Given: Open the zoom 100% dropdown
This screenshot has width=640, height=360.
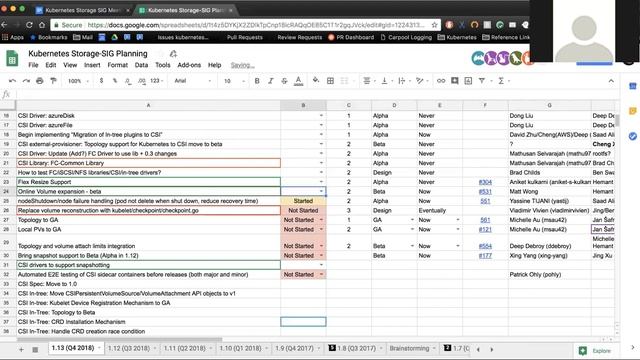Looking at the screenshot, I should point(78,81).
